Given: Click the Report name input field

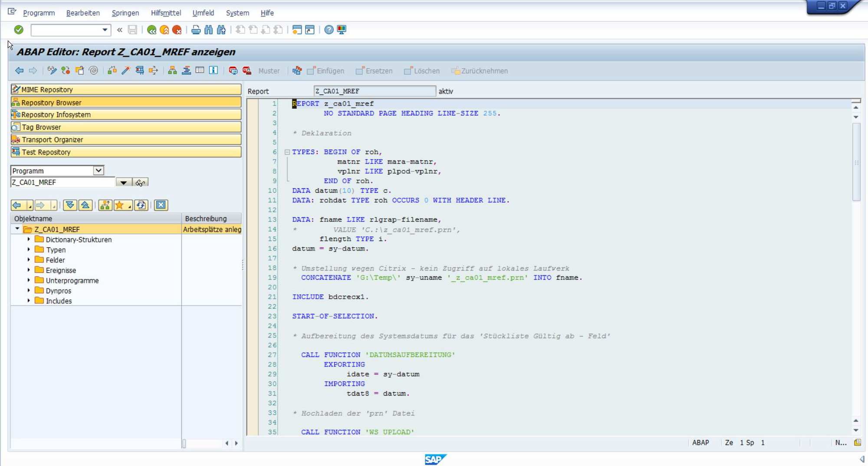Looking at the screenshot, I should [x=375, y=91].
